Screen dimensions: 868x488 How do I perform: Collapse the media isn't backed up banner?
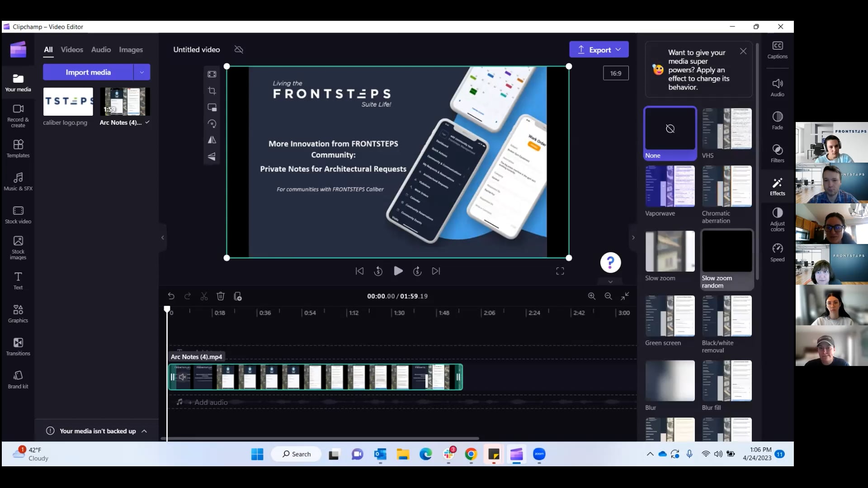pyautogui.click(x=145, y=431)
